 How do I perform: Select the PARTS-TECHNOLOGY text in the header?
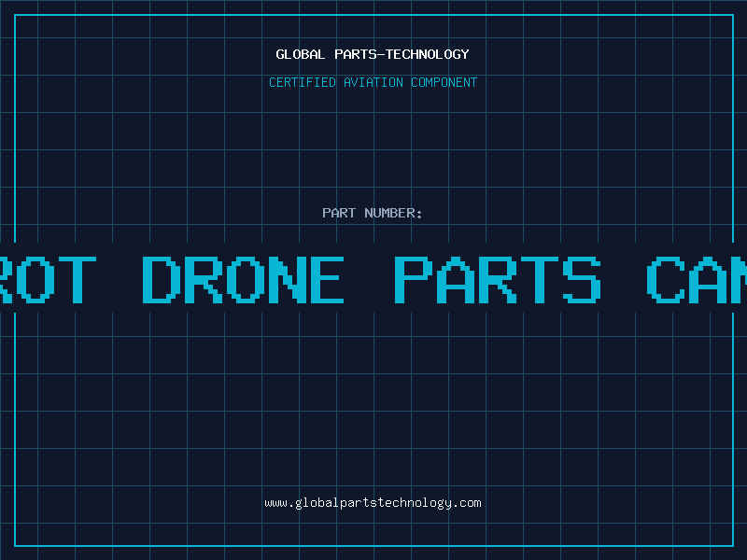pyautogui.click(x=402, y=54)
